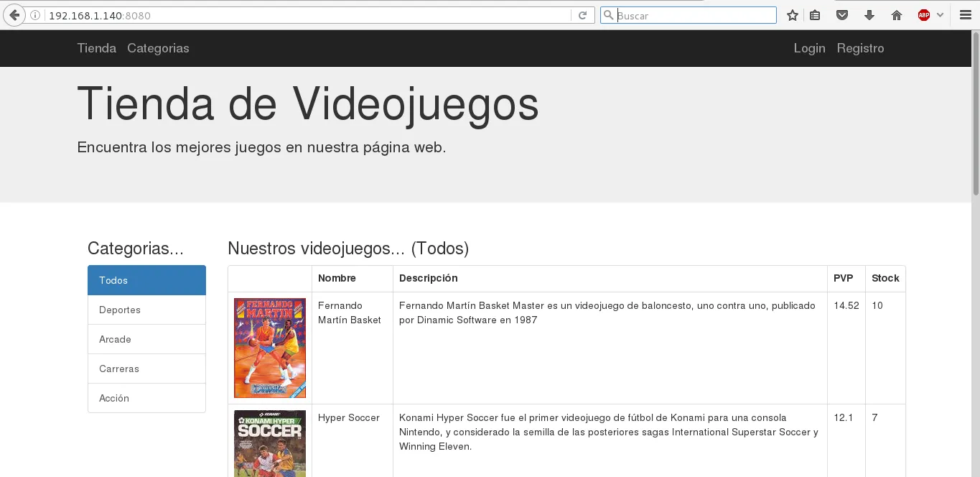Open the Categorias navbar item
This screenshot has width=980, height=477.
(x=158, y=48)
